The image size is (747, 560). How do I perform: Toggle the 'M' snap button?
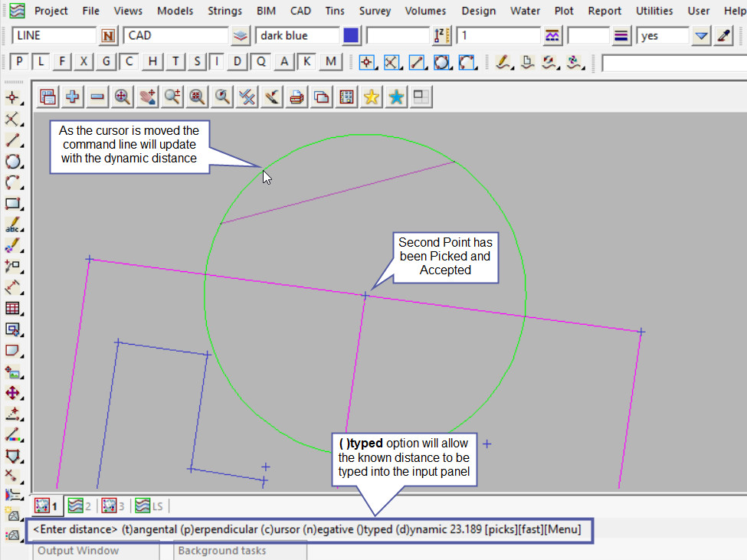[x=330, y=62]
